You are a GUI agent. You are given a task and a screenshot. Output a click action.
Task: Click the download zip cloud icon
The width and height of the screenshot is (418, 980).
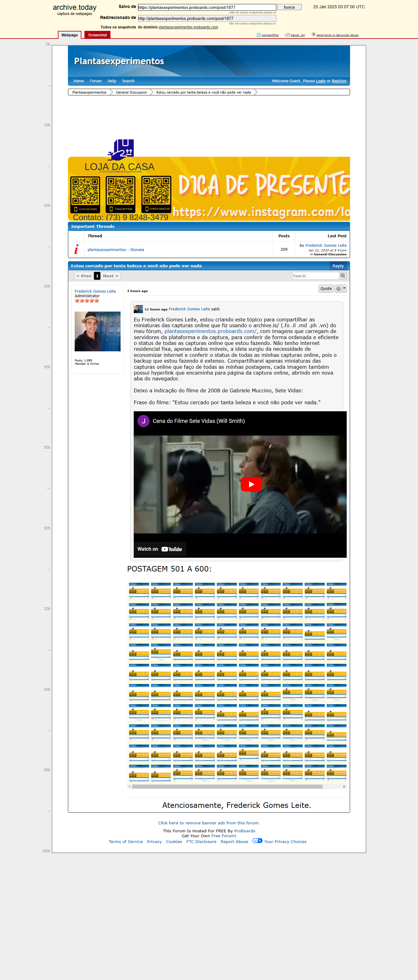point(287,35)
